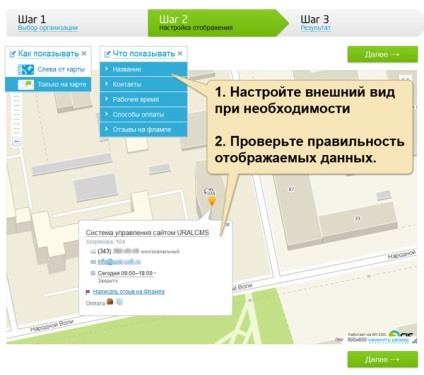
Task: Go to 'Шаг 1 Выбор организации'
Action: click(x=48, y=23)
